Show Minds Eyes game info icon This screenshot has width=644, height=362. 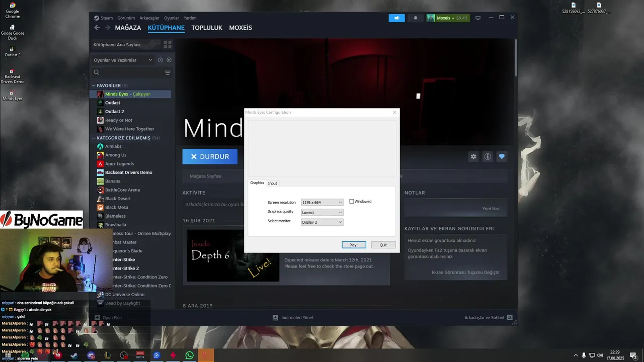point(488,156)
